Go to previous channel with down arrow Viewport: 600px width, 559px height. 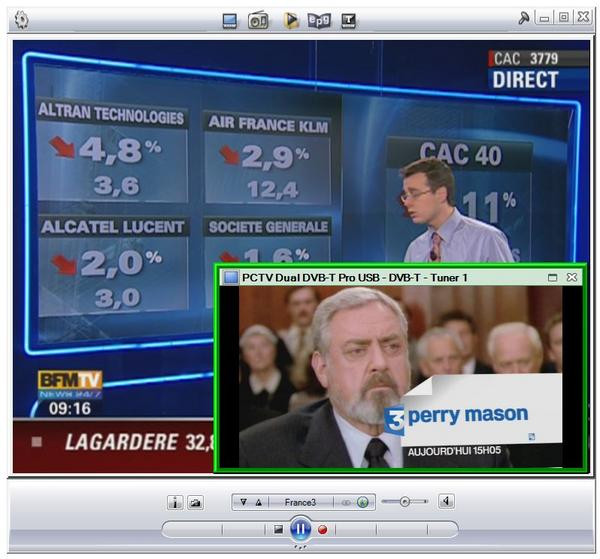click(x=244, y=502)
